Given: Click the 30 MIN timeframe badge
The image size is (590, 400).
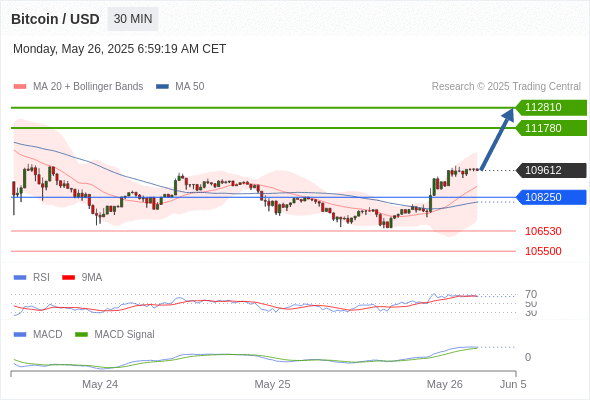Looking at the screenshot, I should 133,19.
